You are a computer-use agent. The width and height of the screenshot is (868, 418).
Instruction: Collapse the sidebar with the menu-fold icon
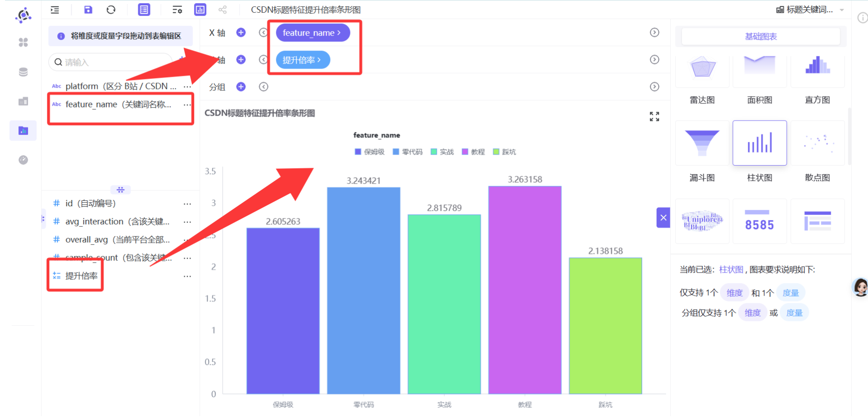pos(55,9)
